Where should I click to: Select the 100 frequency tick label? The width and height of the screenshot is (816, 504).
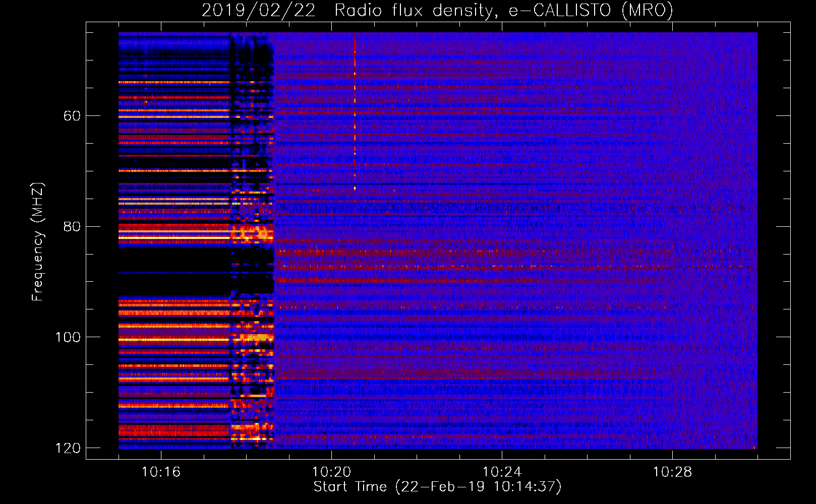click(68, 337)
